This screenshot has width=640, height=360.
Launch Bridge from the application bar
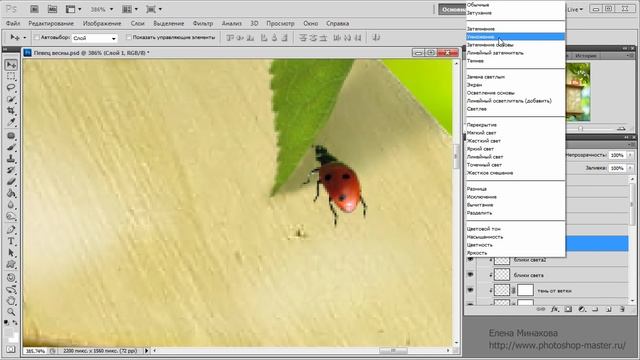34,9
